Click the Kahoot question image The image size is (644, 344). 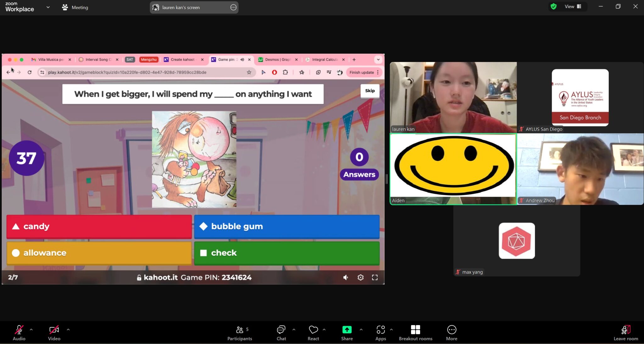click(x=194, y=159)
